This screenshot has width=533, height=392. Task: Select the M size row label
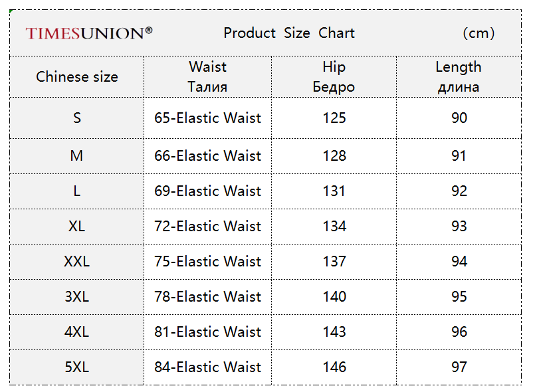pyautogui.click(x=77, y=156)
